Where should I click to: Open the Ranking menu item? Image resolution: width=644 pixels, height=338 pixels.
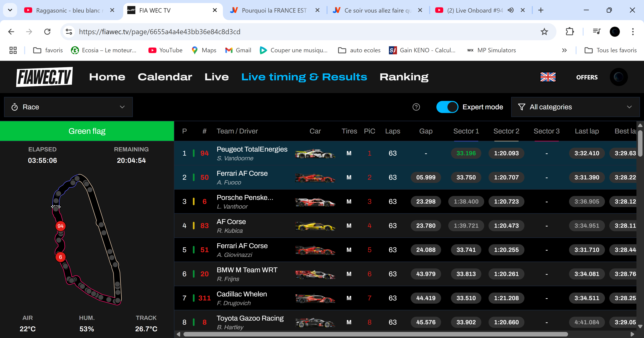[x=404, y=77]
